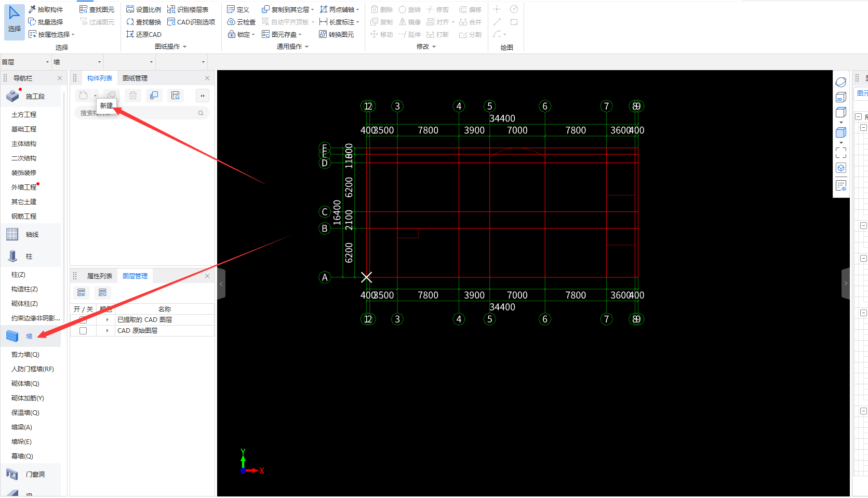Viewport: 868px width, 498px height.
Task: Click the show specified layer icon
Action: pyautogui.click(x=82, y=293)
